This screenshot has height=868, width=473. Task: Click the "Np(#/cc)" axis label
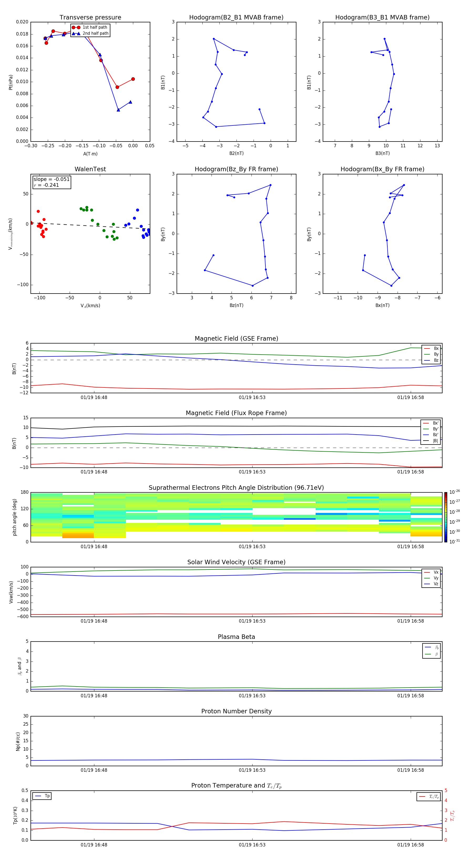[x=18, y=741]
